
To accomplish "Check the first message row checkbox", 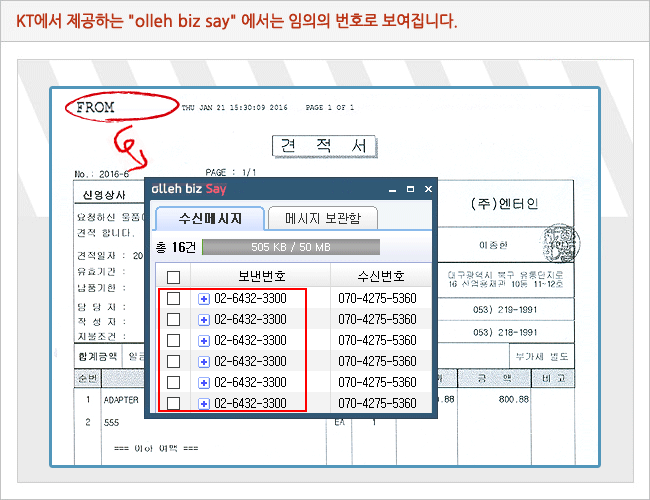I will [x=173, y=299].
